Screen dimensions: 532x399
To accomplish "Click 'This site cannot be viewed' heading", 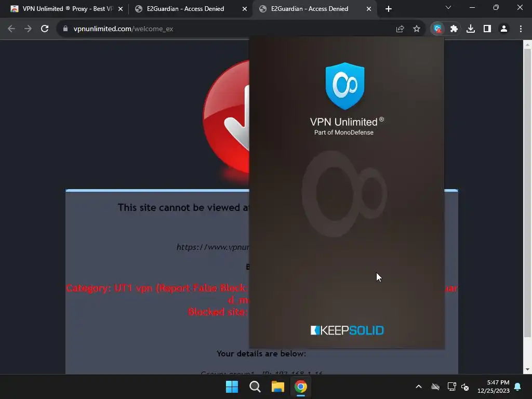I will coord(183,207).
